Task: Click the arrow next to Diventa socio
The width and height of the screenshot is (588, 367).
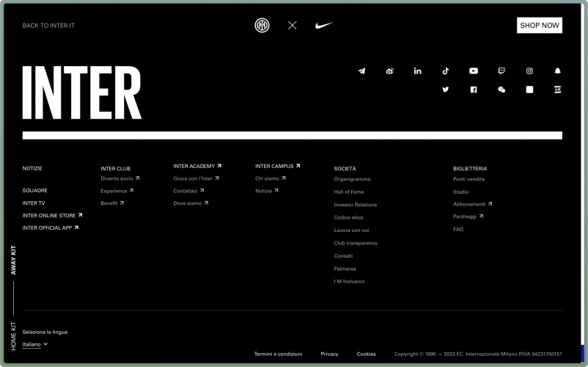Action: pyautogui.click(x=137, y=178)
